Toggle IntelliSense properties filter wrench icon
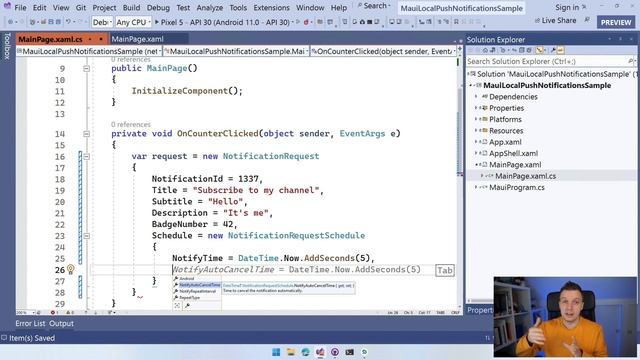The width and height of the screenshot is (640, 360). coord(187,305)
